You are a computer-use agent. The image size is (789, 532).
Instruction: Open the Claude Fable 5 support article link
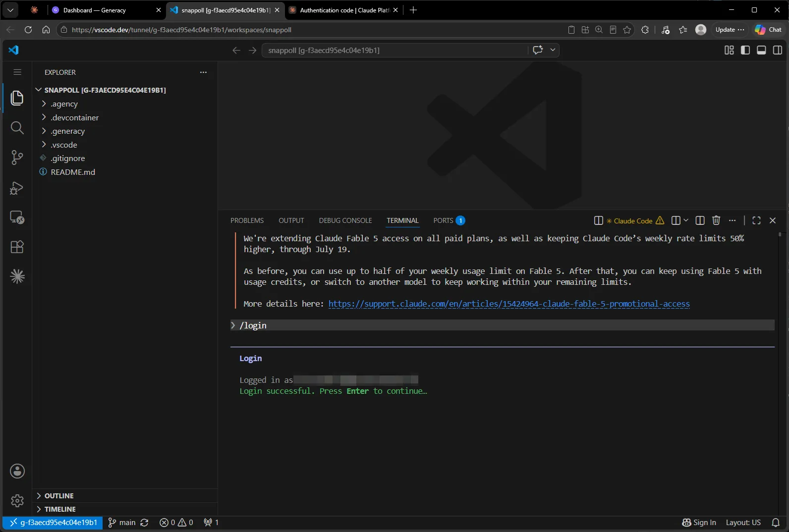pyautogui.click(x=509, y=304)
